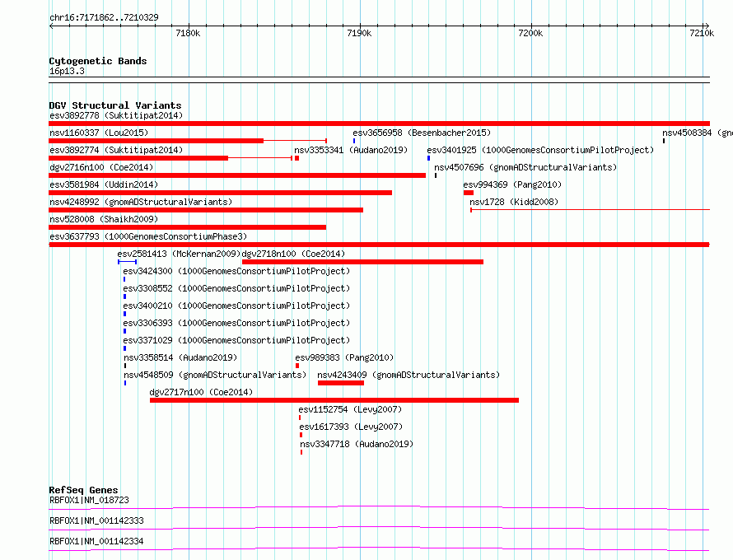Select the nsv1160337 (Lou2015) variant label

click(99, 133)
